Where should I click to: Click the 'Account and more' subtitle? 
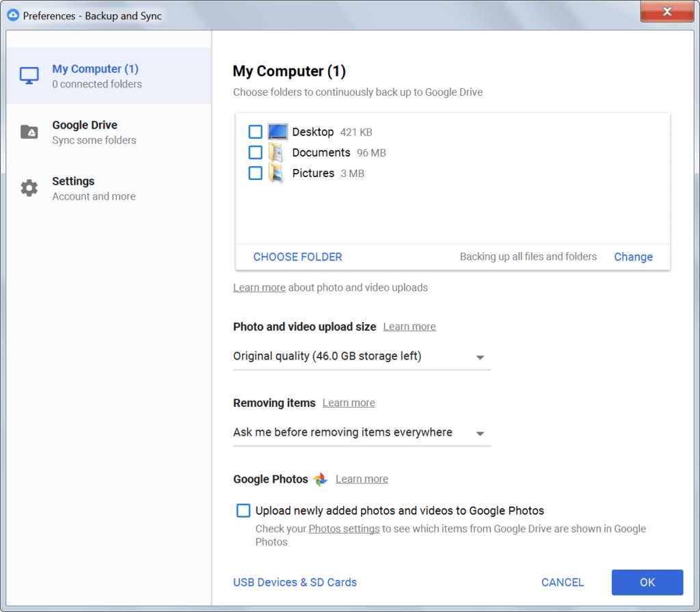94,196
